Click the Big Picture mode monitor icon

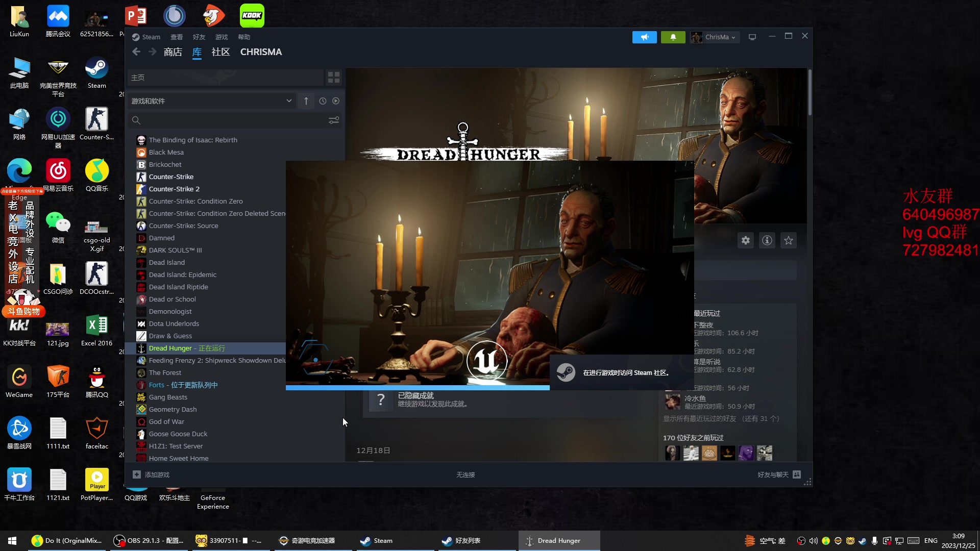tap(752, 37)
